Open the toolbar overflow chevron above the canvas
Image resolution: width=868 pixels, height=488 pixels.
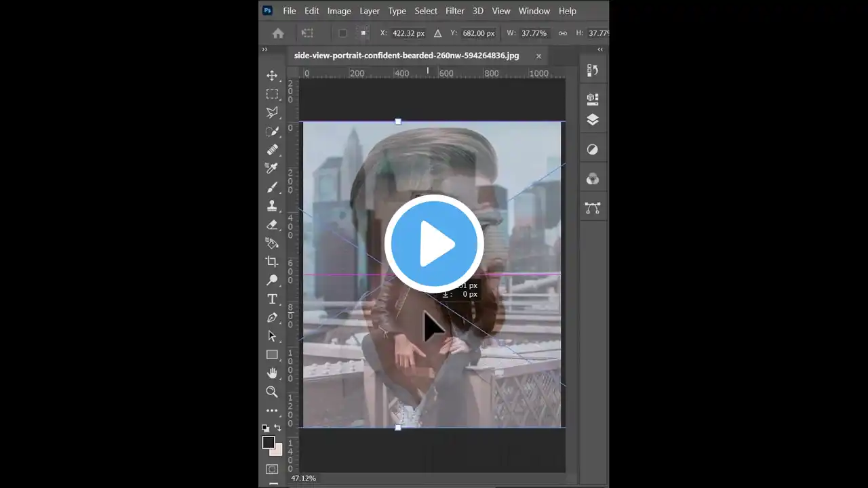pyautogui.click(x=265, y=49)
